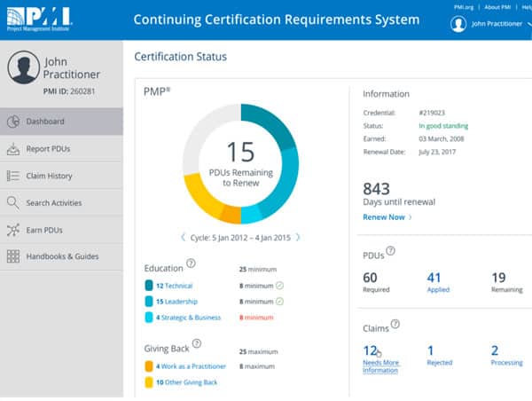The height and width of the screenshot is (401, 532).
Task: Click the chevron after Renew Now
Action: tap(411, 217)
